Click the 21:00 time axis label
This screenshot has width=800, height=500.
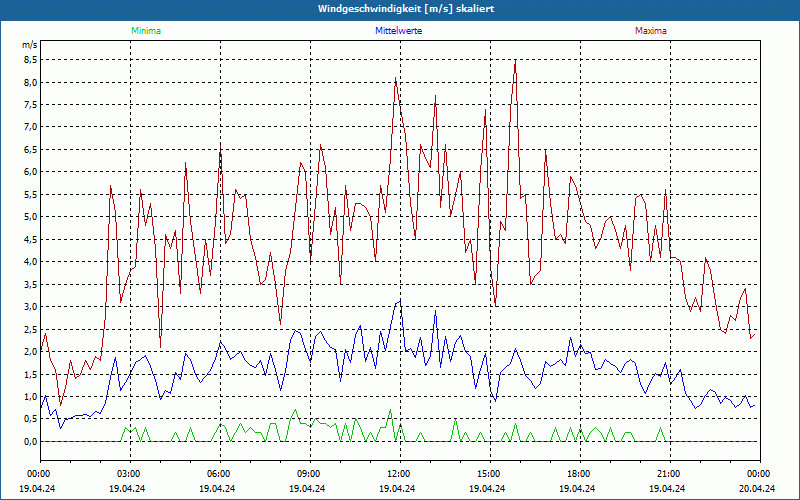click(668, 474)
